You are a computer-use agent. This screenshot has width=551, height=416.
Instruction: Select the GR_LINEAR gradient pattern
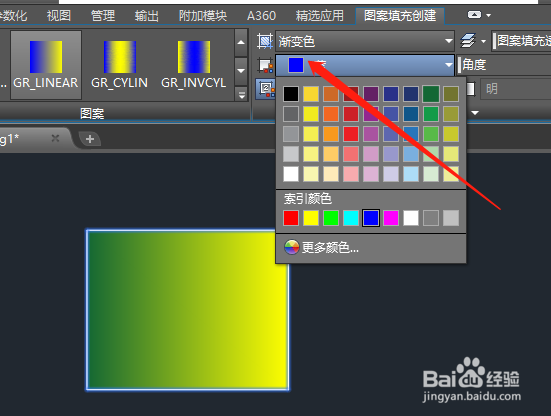click(46, 65)
